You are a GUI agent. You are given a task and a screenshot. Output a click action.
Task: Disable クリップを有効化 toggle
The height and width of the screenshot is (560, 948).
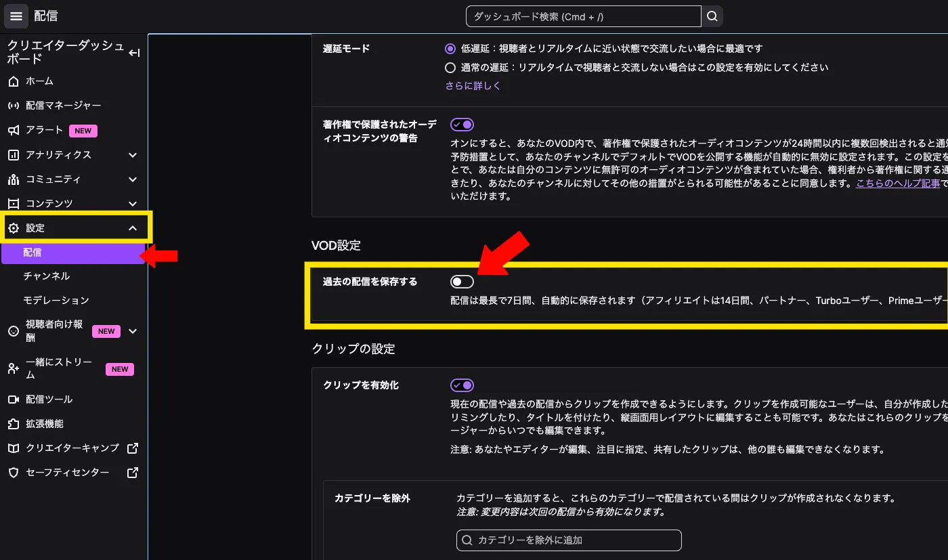462,385
